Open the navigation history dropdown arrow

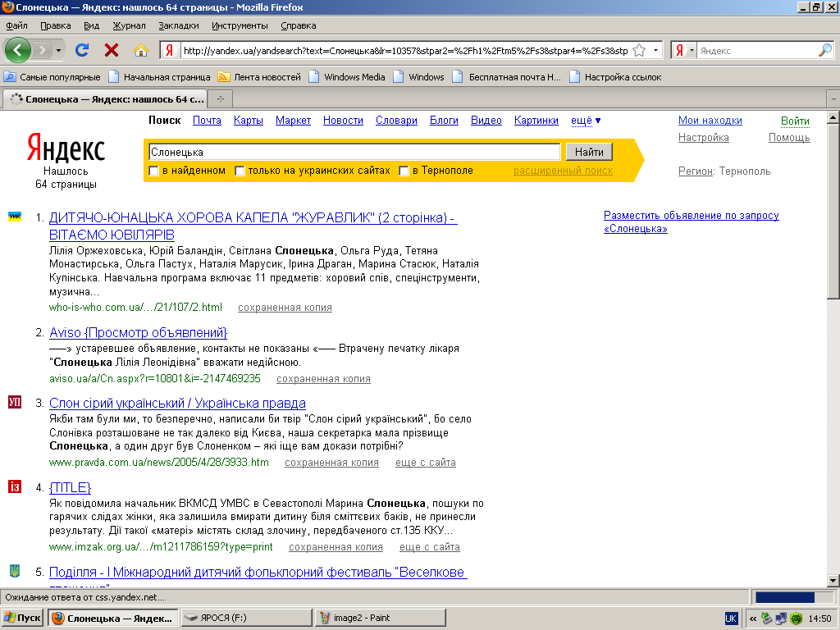58,51
